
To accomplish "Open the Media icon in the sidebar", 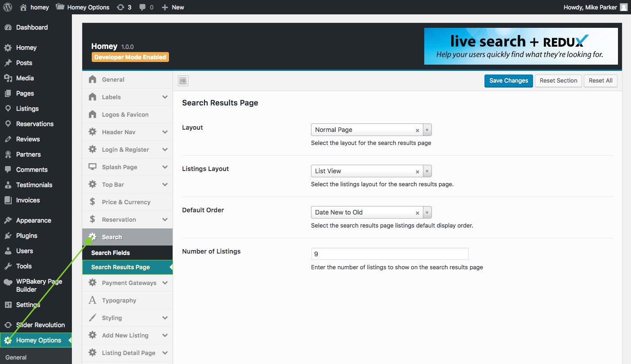I will click(8, 78).
